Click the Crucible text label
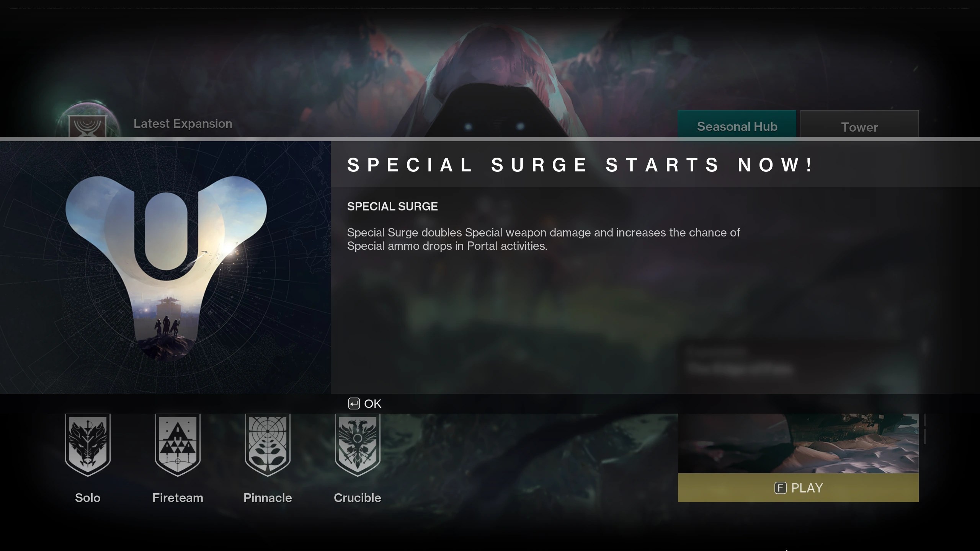This screenshot has height=551, width=980. (x=358, y=498)
